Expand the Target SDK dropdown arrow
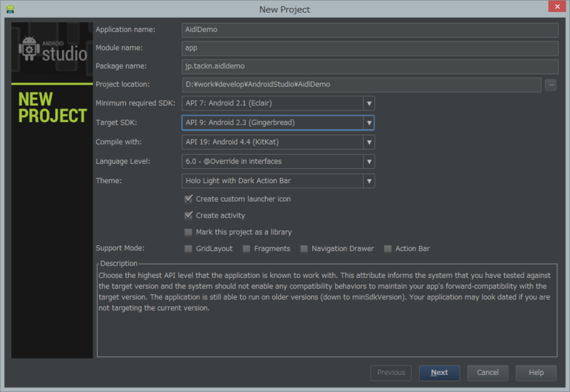Screen dimensions: 570x392 pos(369,123)
